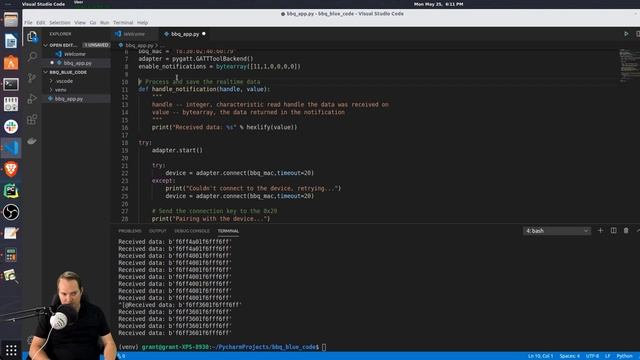Open the Run menu

coord(104,22)
